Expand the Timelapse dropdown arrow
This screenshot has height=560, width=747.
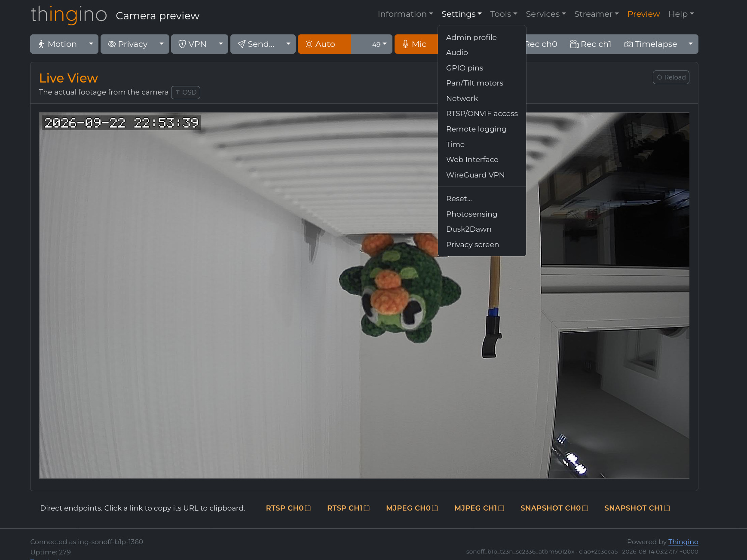click(691, 44)
